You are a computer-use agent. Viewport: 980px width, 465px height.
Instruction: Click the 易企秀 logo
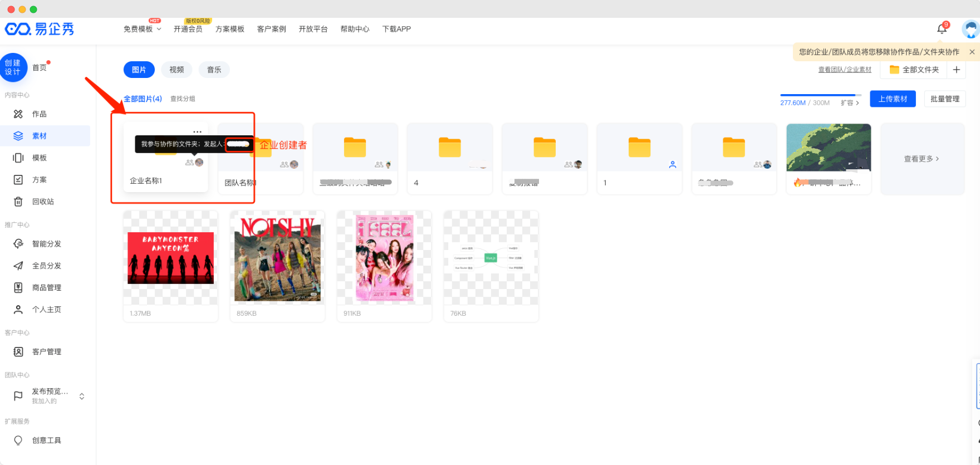click(40, 29)
